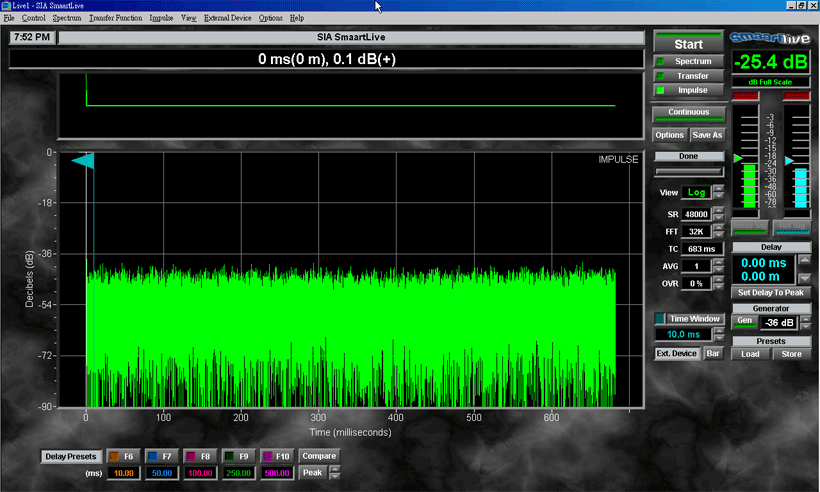The width and height of the screenshot is (820, 492).
Task: Click the Load preset button
Action: point(750,354)
